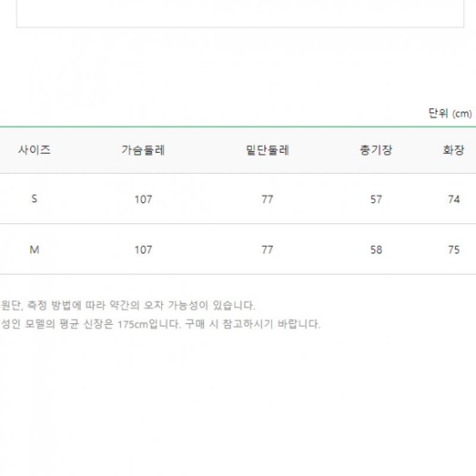Select the M size row label
This screenshot has height=476, width=476.
pyautogui.click(x=35, y=250)
